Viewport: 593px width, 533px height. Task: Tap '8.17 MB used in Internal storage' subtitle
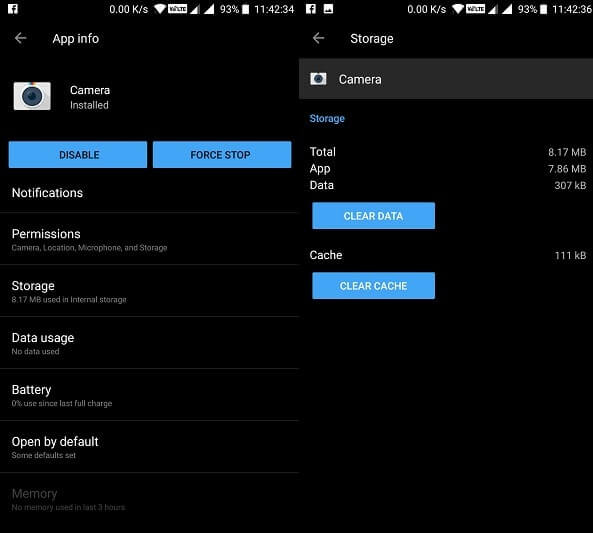coord(69,300)
